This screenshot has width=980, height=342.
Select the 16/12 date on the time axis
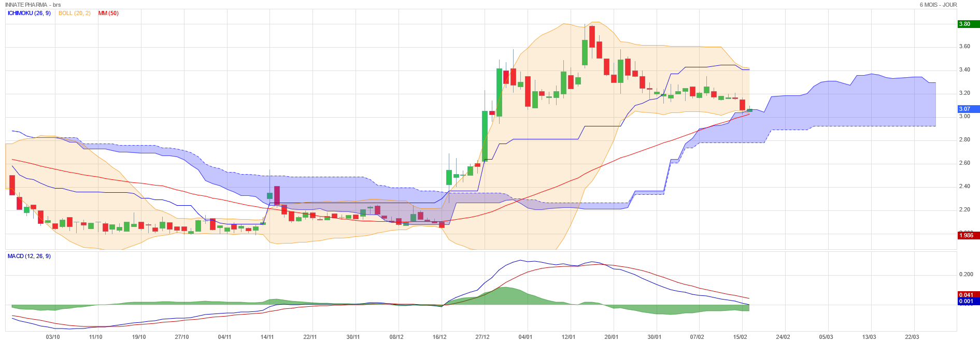pyautogui.click(x=439, y=337)
